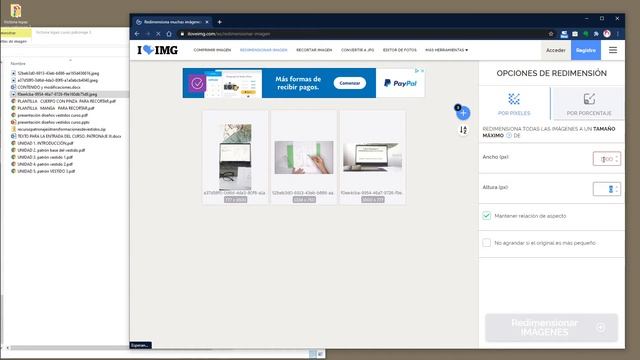Go forward in the browser
This screenshot has width=640, height=360.
(x=148, y=34)
